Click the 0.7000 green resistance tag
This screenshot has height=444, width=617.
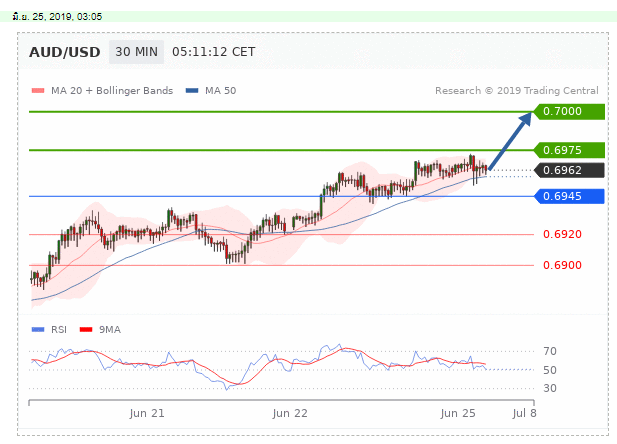tap(569, 111)
